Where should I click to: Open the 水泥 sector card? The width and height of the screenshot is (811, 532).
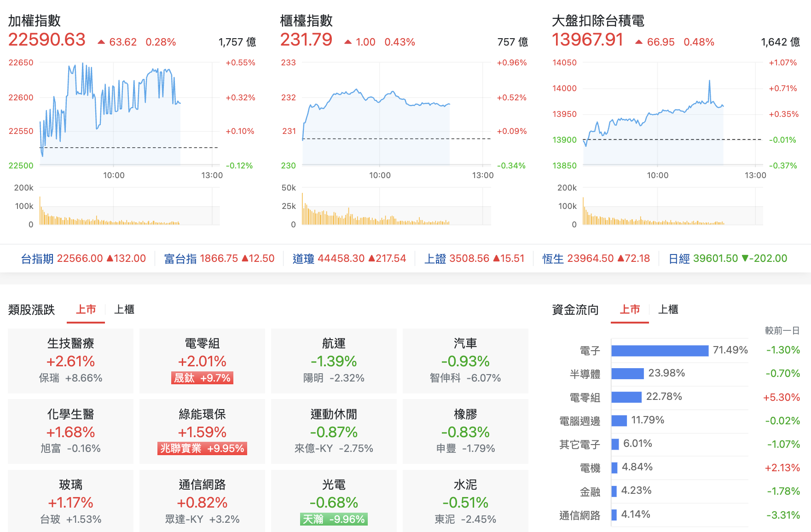pos(465,501)
